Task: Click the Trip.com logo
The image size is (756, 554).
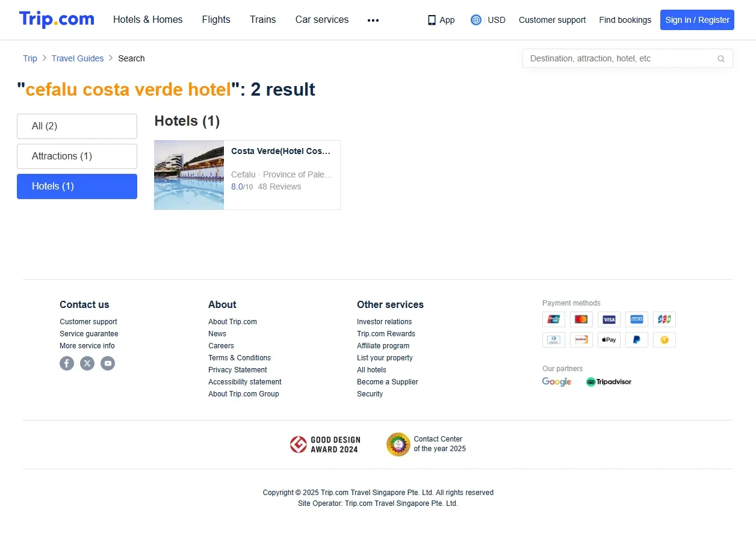Action: click(x=57, y=19)
